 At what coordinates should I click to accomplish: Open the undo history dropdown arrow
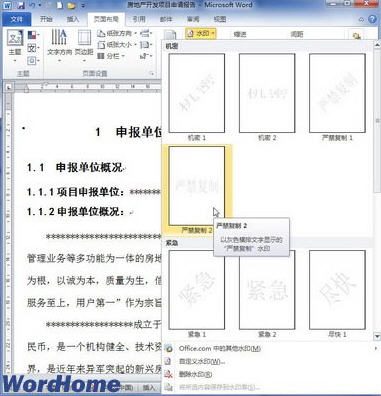pyautogui.click(x=39, y=5)
